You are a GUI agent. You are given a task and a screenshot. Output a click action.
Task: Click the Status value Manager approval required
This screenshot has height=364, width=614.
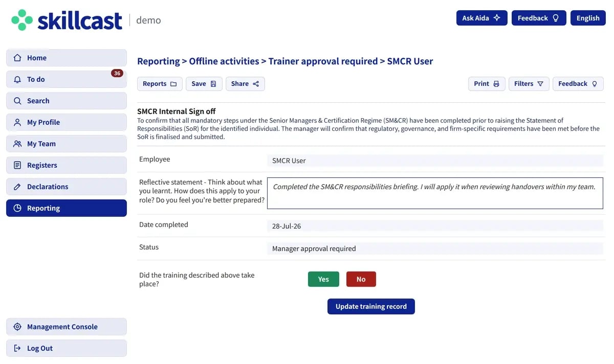(x=435, y=248)
